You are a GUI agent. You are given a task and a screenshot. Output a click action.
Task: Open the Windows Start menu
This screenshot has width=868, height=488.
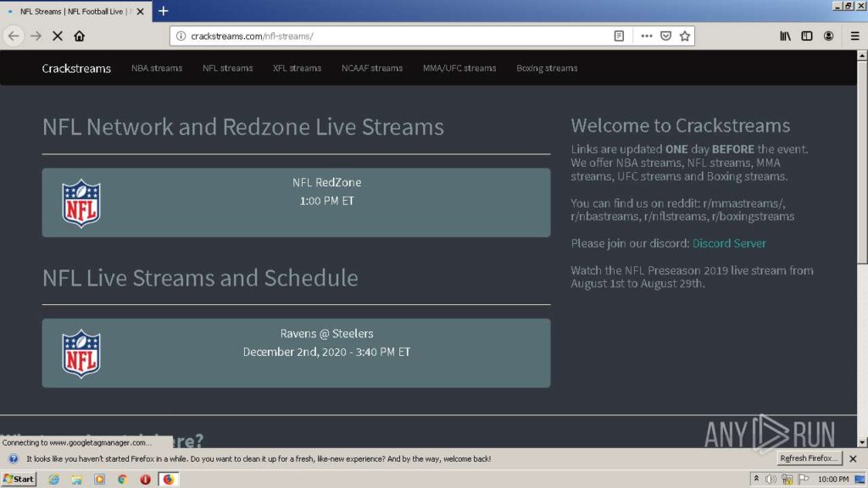19,480
